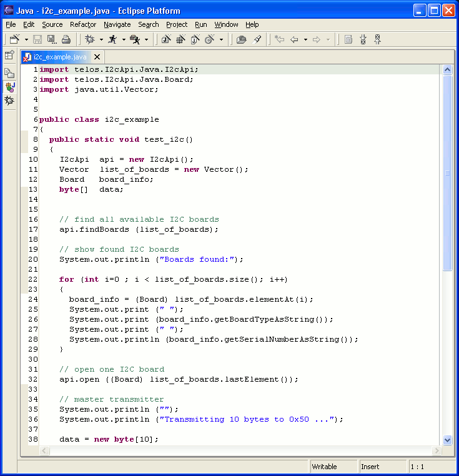Click on code line "api.findBoards (list_of_boards);"

(139, 229)
